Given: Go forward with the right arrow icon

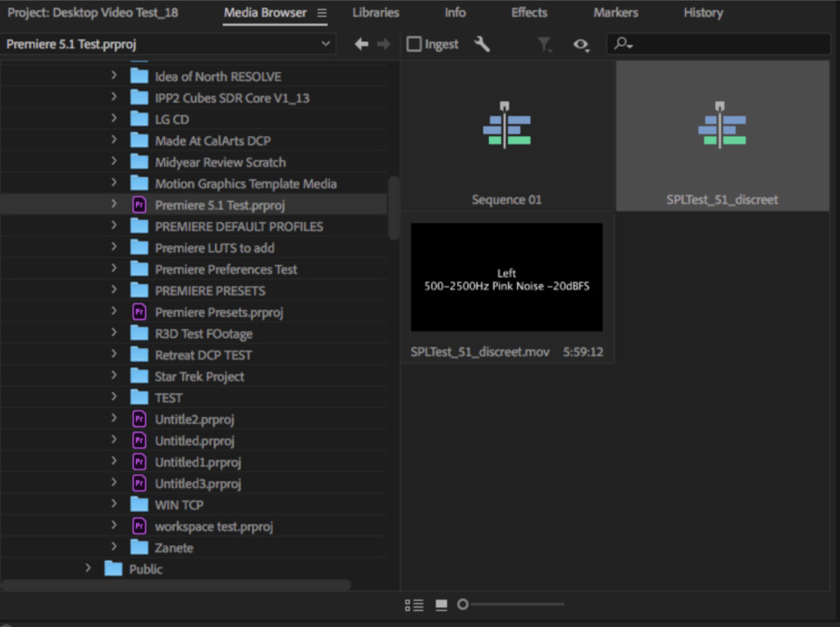Looking at the screenshot, I should [384, 44].
